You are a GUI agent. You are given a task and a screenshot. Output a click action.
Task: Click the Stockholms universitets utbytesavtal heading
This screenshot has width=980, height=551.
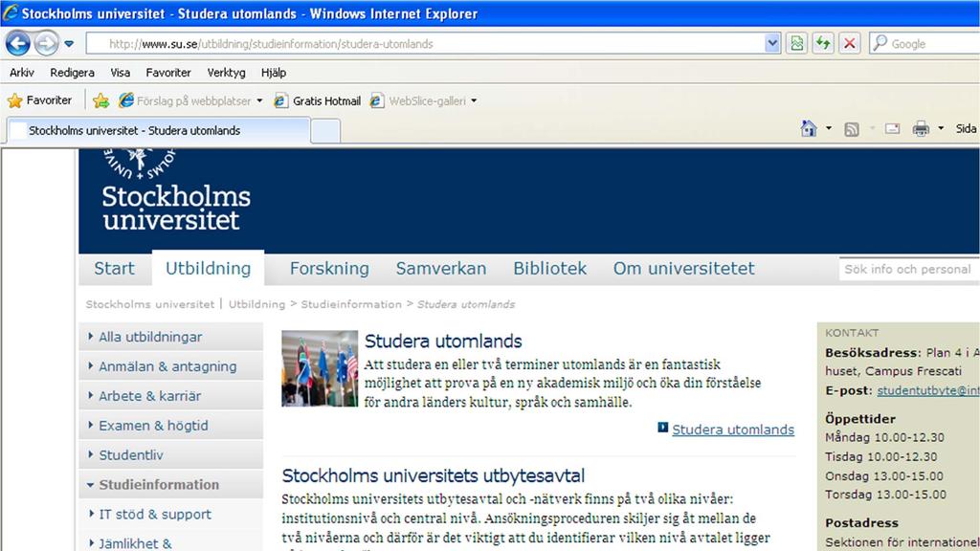point(434,475)
